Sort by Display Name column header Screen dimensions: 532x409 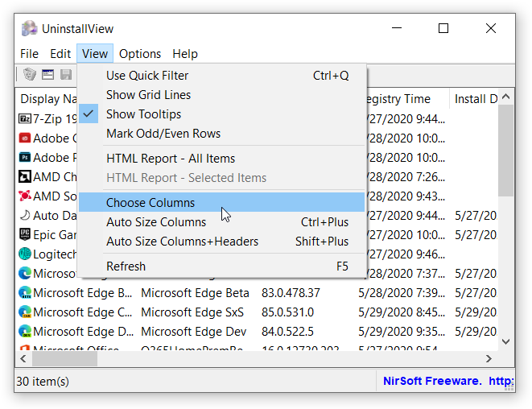point(47,99)
